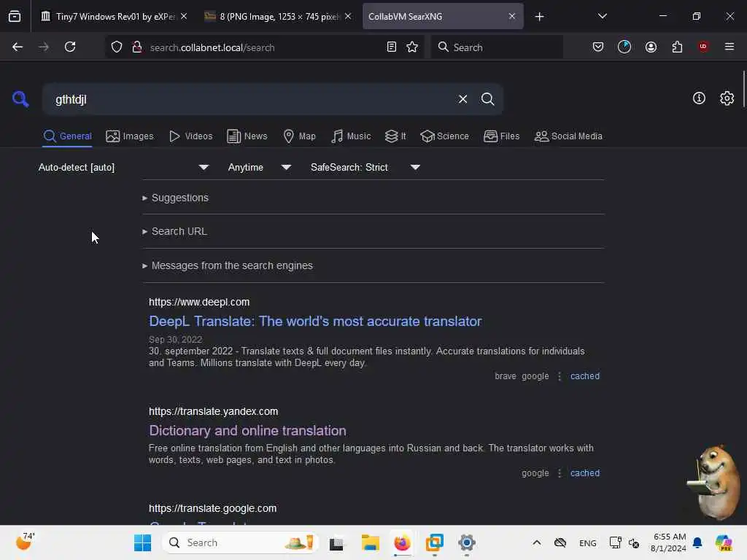Select the Videos search category

pos(190,136)
